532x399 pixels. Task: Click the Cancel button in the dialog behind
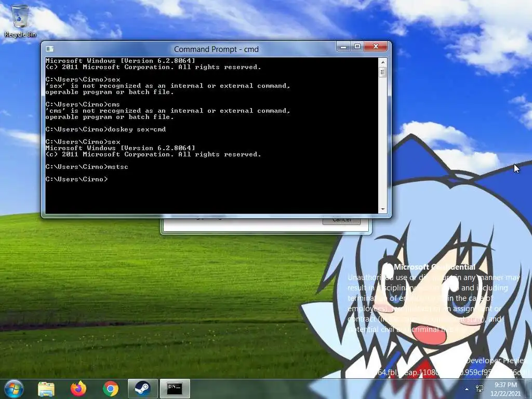[x=341, y=220]
